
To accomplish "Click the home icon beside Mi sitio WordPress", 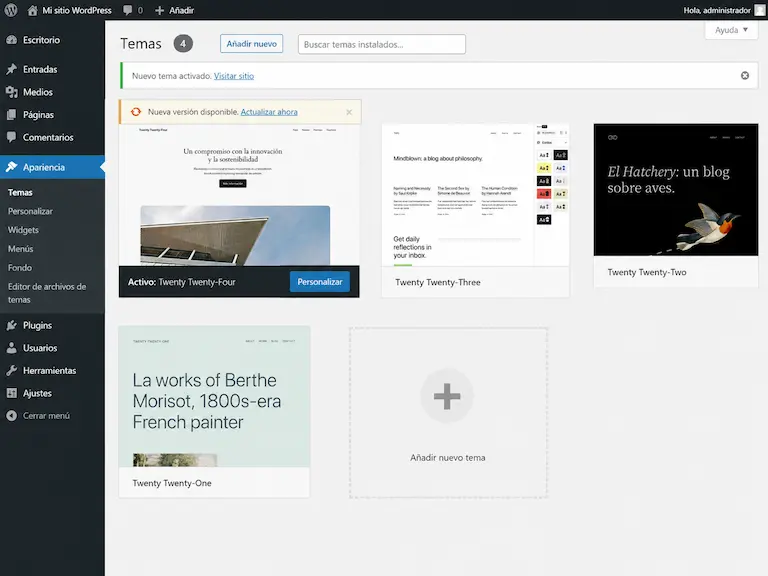I will coord(32,10).
